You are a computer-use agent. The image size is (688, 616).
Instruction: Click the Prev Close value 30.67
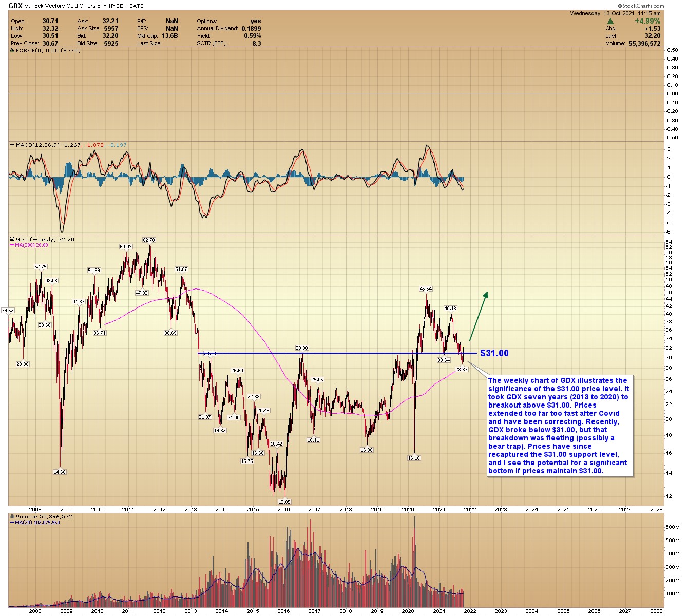coord(50,44)
